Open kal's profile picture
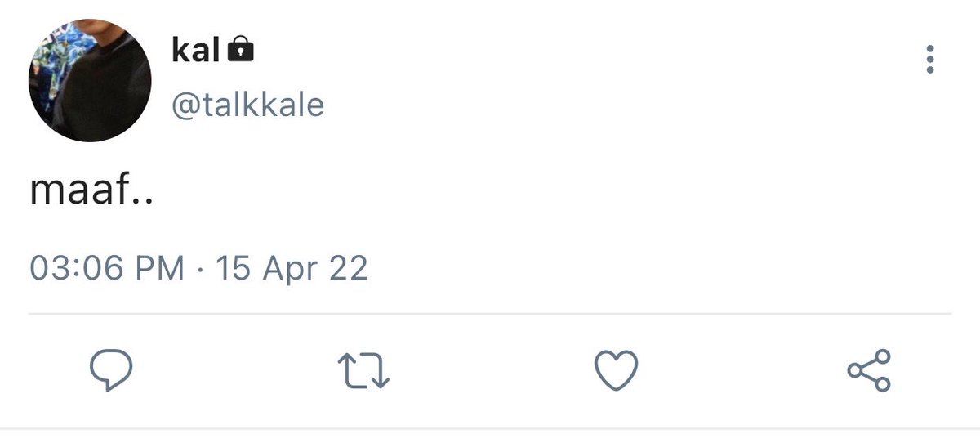 click(90, 80)
